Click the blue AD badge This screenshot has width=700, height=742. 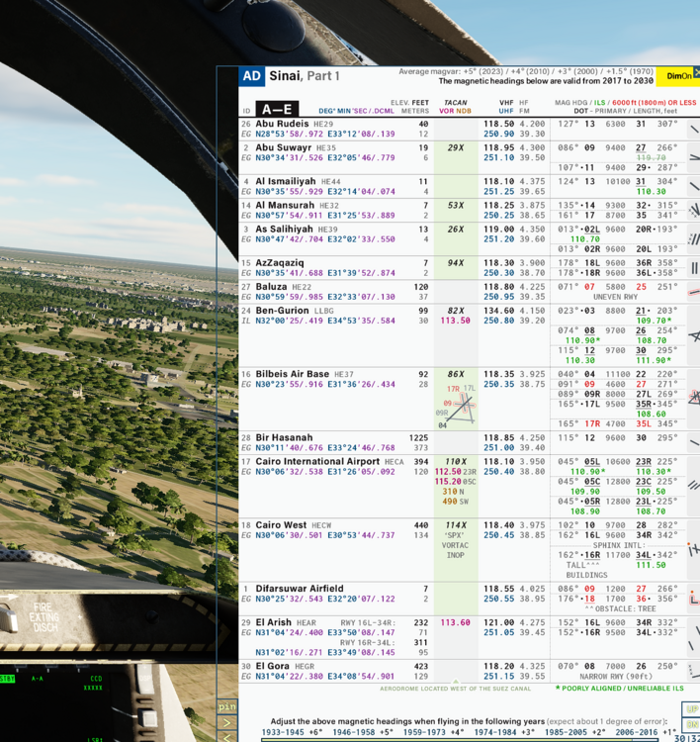click(252, 76)
